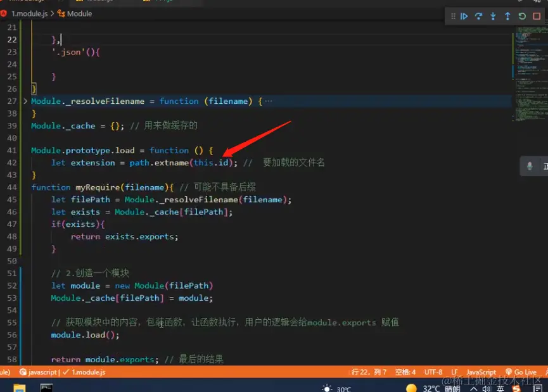Click Module.prototype.load function declaration
Viewport: 548px width, 392px height.
(122, 150)
